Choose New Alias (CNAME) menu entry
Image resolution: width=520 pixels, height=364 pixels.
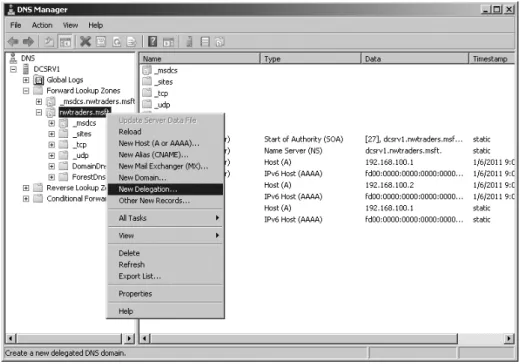point(165,155)
